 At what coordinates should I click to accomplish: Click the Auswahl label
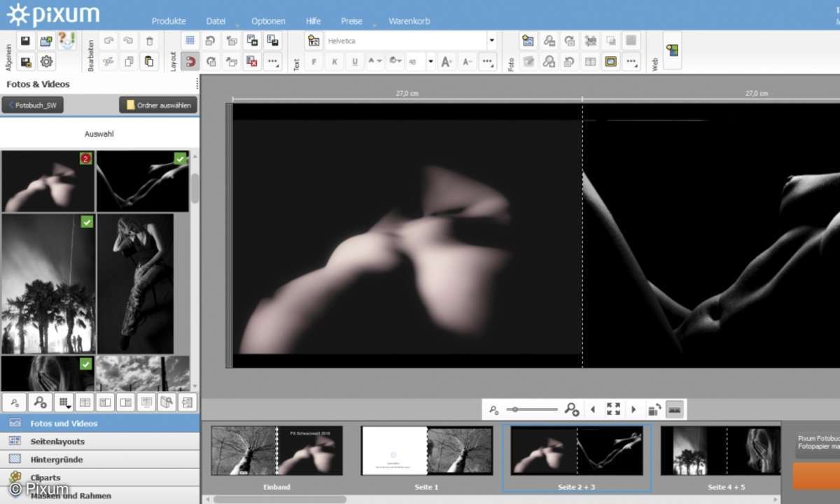99,134
